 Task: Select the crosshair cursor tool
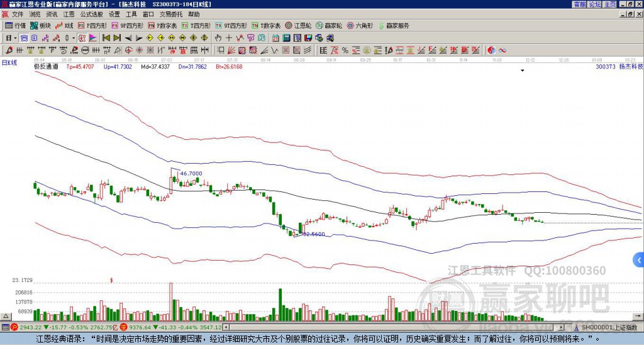coord(229,38)
